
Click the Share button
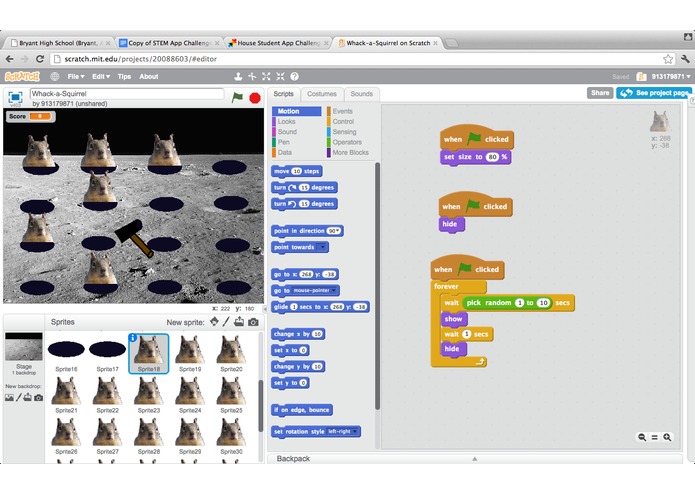point(600,93)
